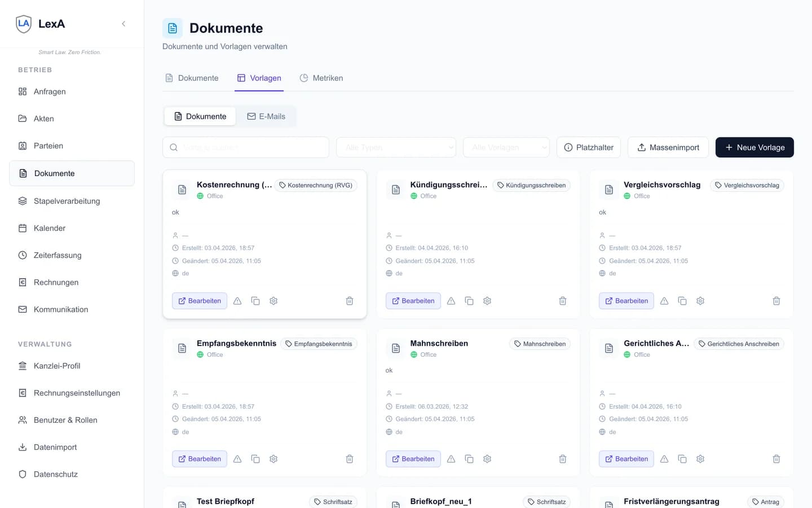This screenshot has height=508, width=812.
Task: Click the Neue Vorlage button
Action: point(754,147)
